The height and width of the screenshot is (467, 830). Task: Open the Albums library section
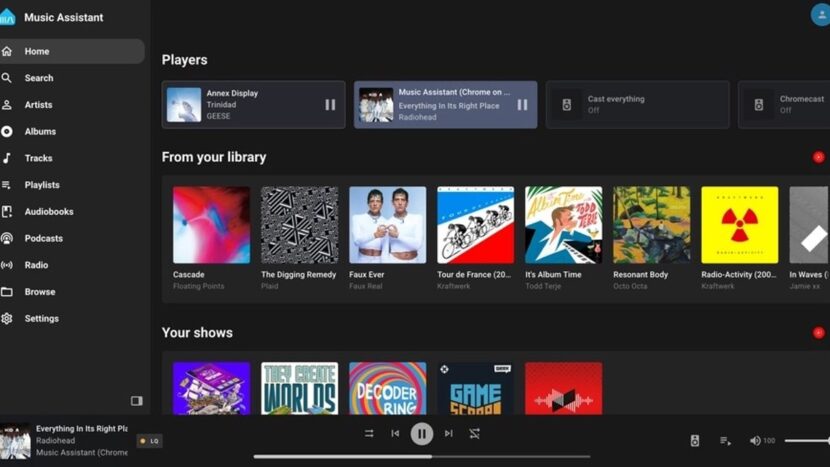[x=40, y=132]
